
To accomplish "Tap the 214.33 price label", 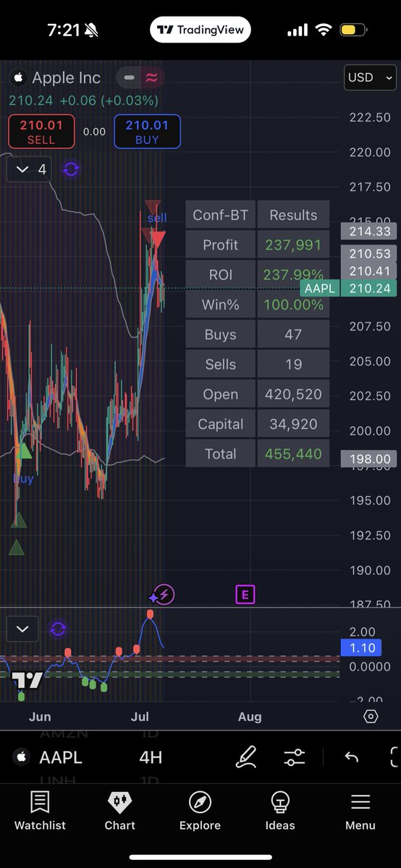I will tap(370, 231).
